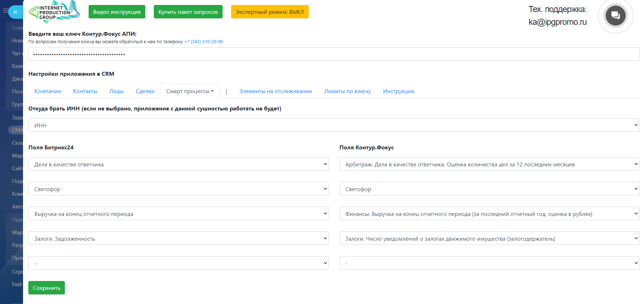Save settings with Сохранить button

46,288
